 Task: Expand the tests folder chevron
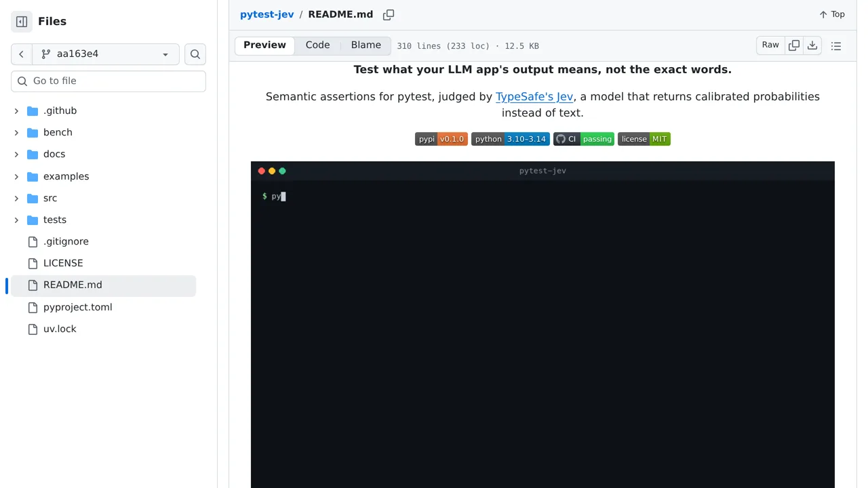click(x=16, y=220)
